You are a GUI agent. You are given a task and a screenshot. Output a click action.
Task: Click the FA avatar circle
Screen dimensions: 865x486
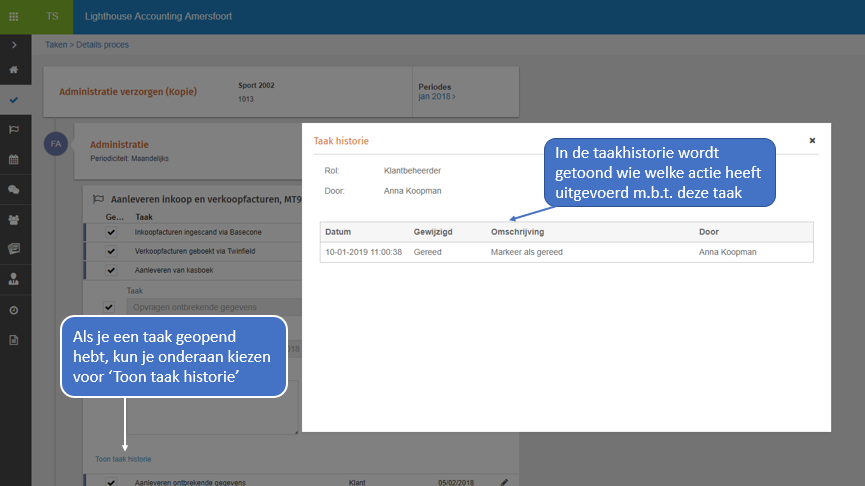pos(56,144)
